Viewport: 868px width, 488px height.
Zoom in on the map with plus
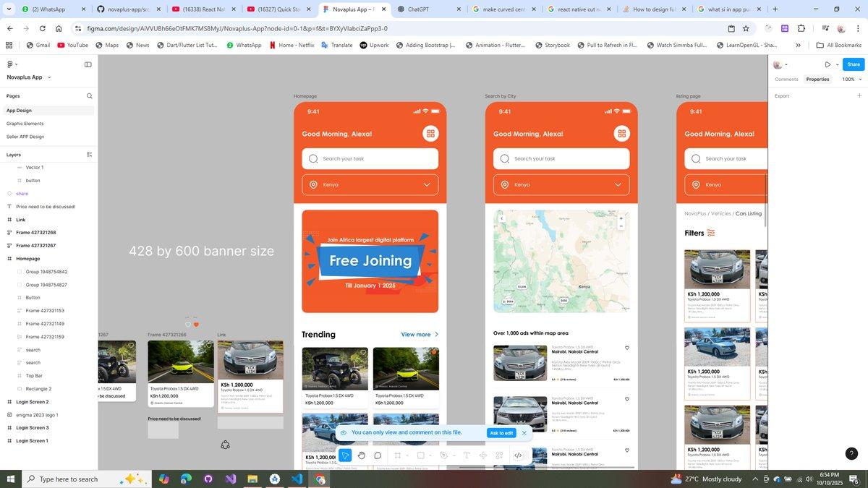[621, 218]
